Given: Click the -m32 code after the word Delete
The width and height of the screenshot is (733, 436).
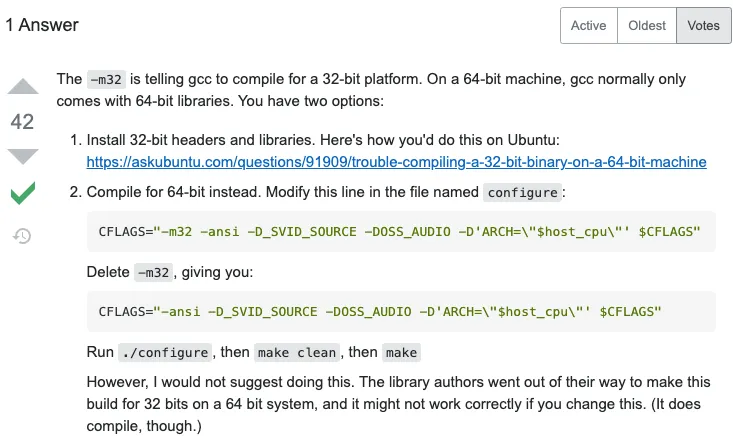Looking at the screenshot, I should pyautogui.click(x=155, y=271).
